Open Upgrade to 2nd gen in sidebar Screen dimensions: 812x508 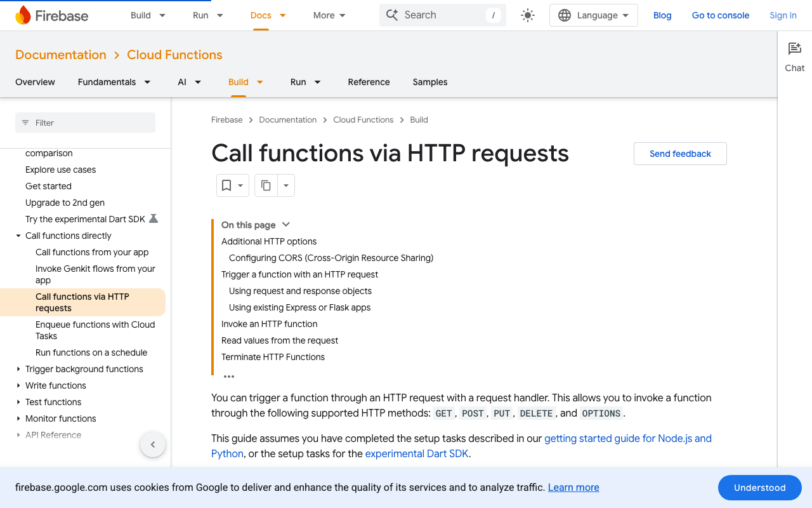pos(65,203)
